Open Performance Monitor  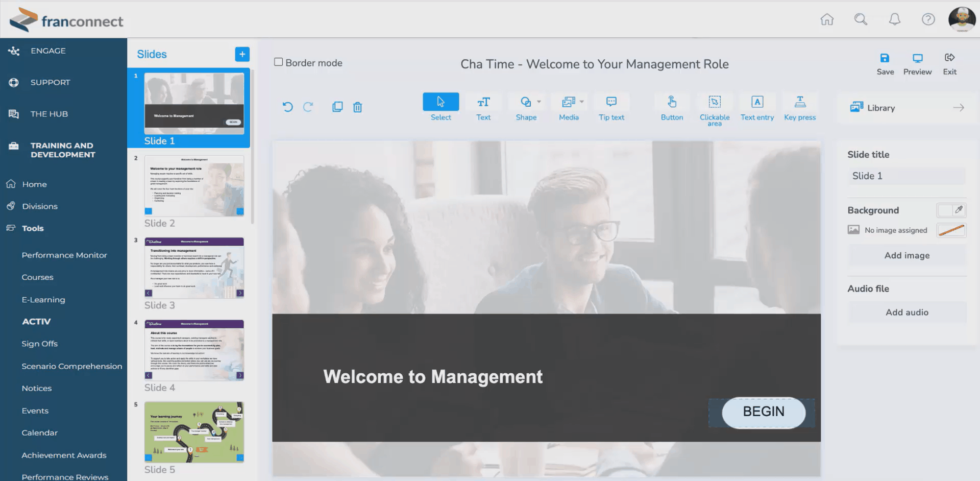tap(64, 255)
